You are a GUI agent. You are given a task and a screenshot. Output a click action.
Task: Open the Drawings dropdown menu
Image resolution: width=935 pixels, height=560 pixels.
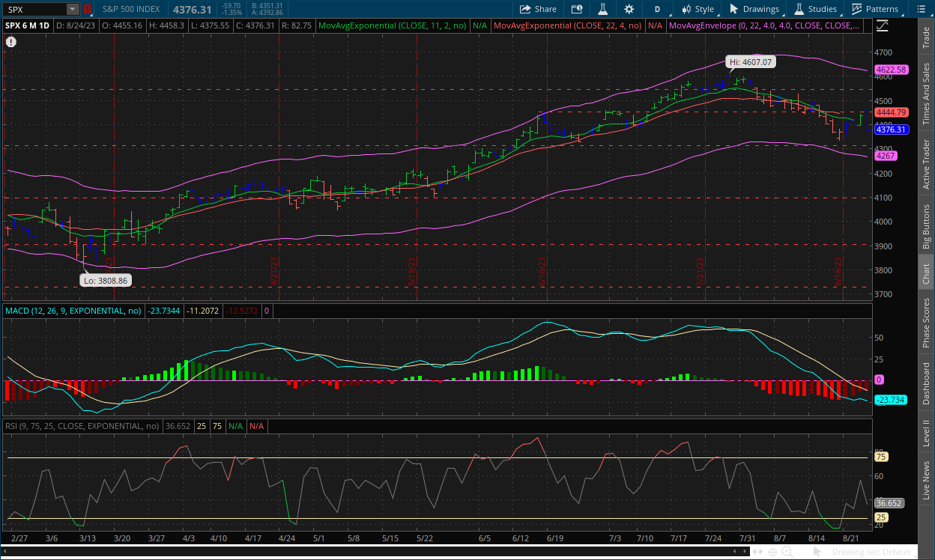754,9
